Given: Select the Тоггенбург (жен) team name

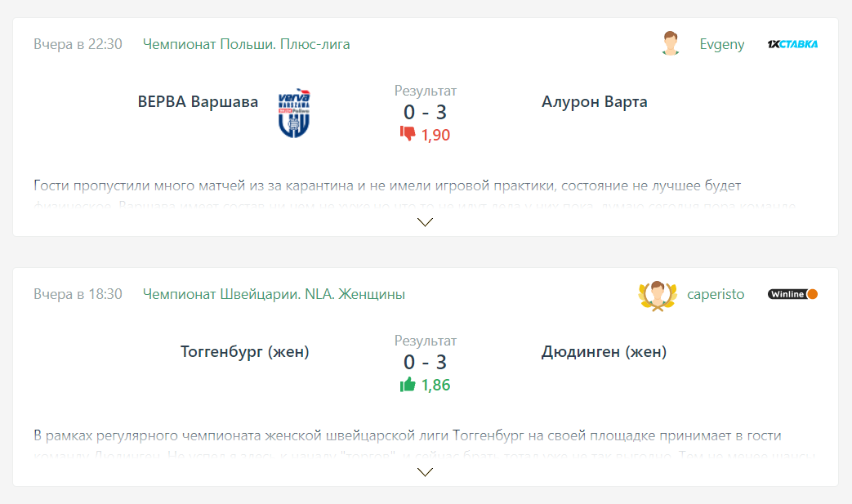Looking at the screenshot, I should tap(244, 352).
